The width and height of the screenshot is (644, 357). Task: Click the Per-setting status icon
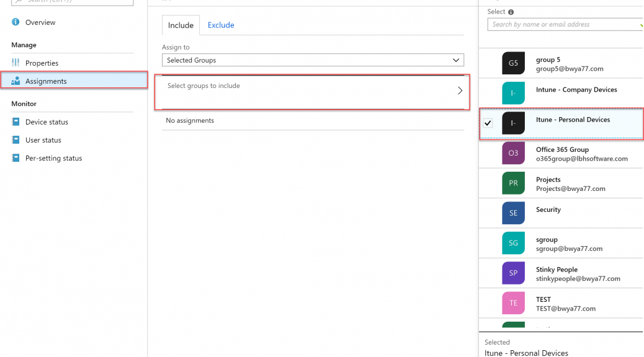click(16, 157)
